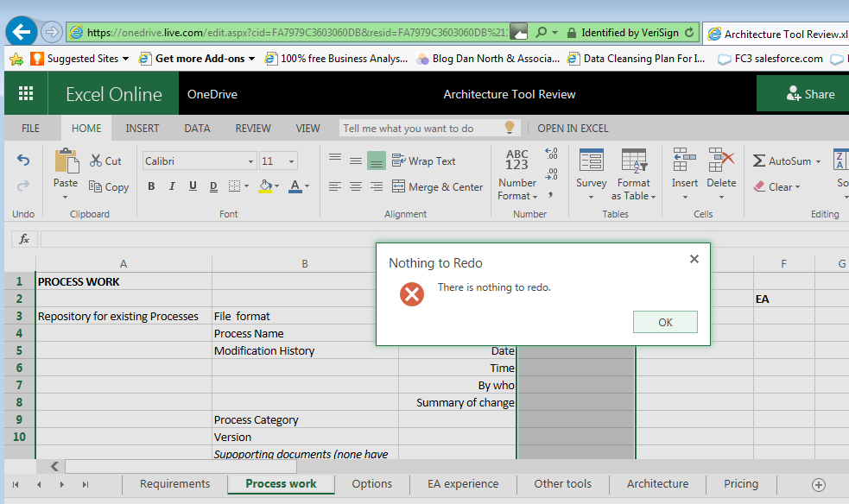Click OK on the Nothing to Redo dialog
The height and width of the screenshot is (504, 849).
pos(664,321)
